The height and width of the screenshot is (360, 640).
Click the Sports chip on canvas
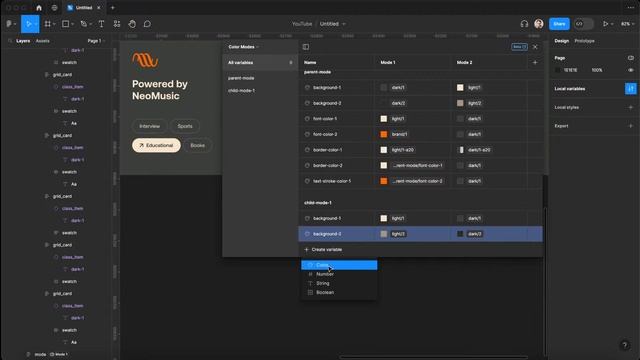(185, 126)
